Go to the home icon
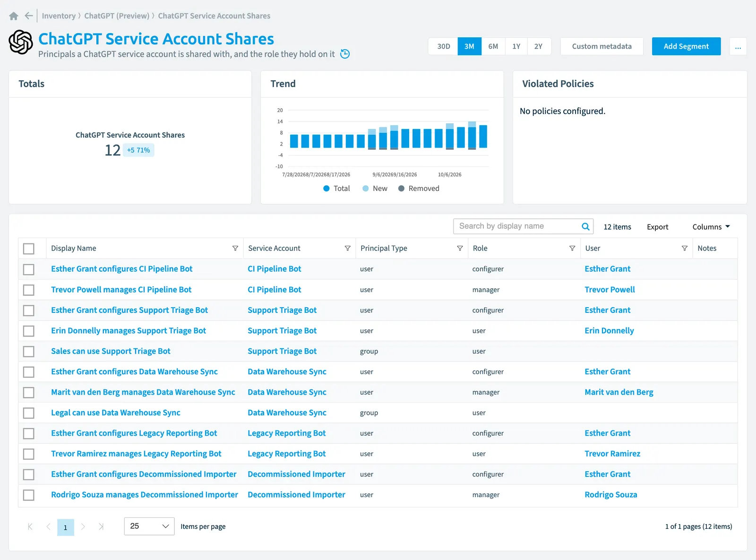The image size is (756, 560). pos(14,16)
